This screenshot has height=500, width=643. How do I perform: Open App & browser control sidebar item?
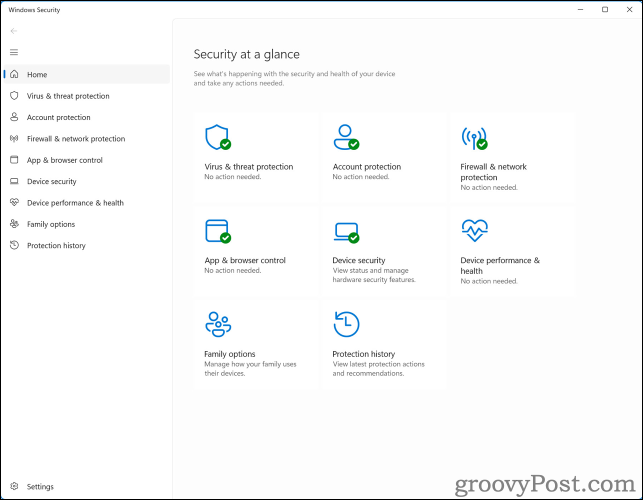coord(87,160)
